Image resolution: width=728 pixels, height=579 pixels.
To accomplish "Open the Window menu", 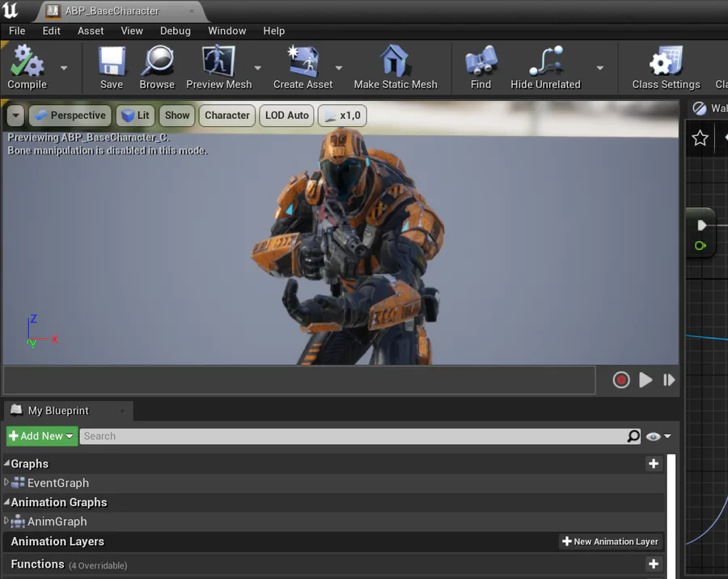I will tap(227, 31).
